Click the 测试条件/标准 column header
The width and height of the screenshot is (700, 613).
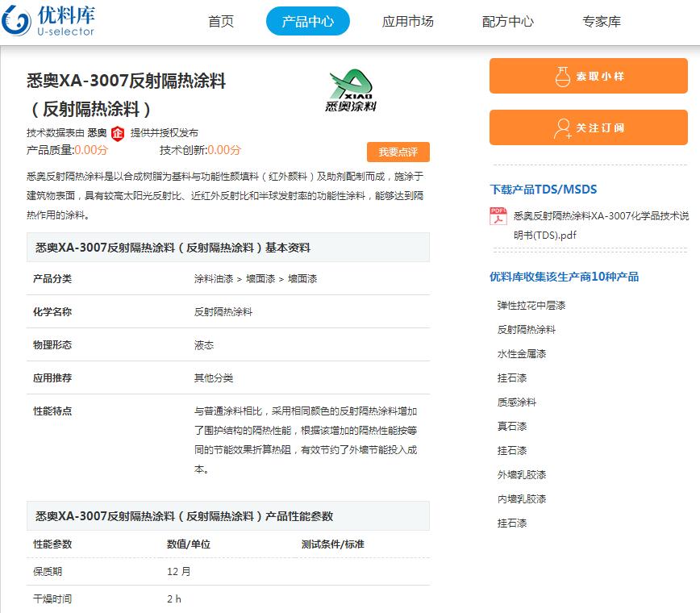point(332,544)
